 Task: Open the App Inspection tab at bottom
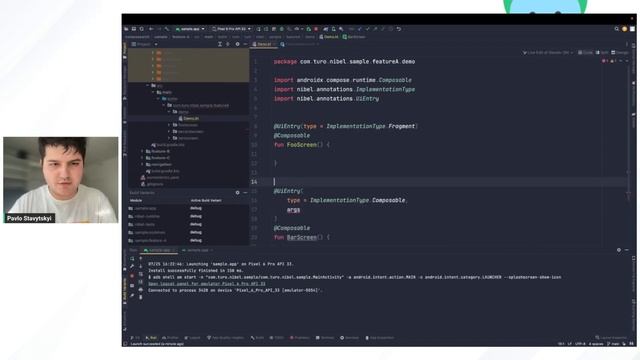pos(380,338)
